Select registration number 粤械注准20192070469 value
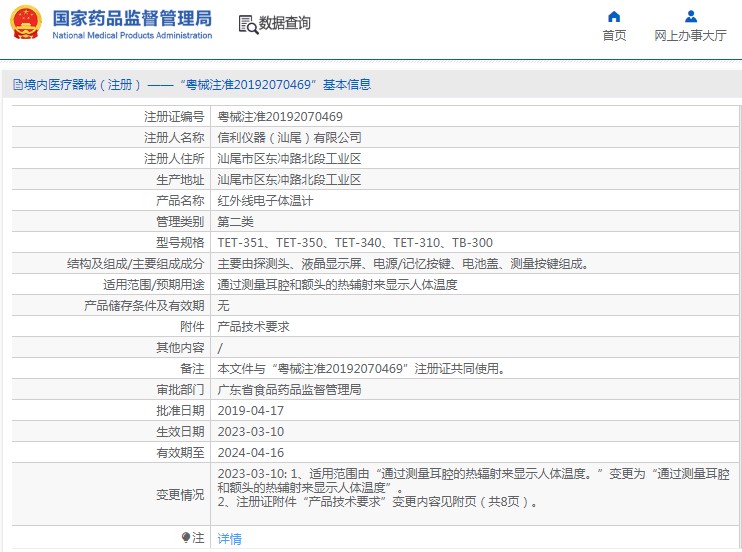Screen dimensions: 742x552 coord(280,116)
